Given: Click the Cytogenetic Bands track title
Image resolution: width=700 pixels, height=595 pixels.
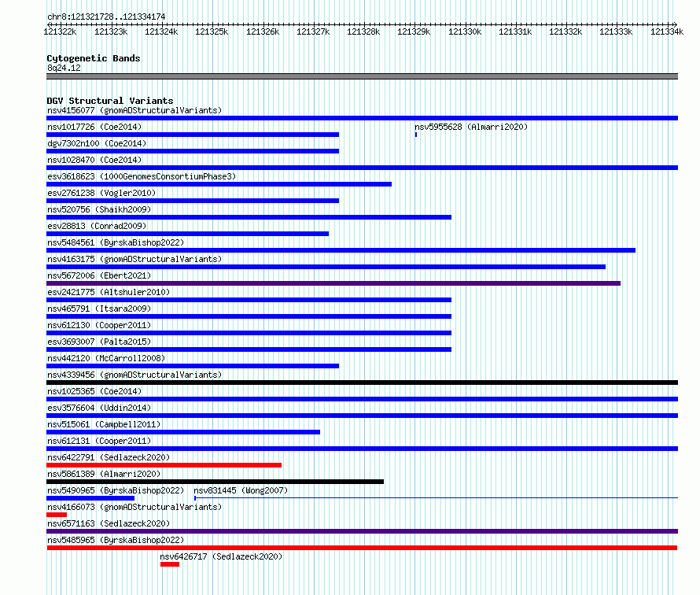Looking at the screenshot, I should pos(94,58).
